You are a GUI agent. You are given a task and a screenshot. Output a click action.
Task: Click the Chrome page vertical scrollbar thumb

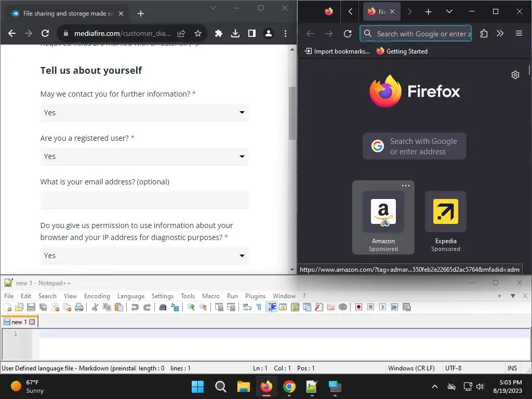[x=292, y=113]
